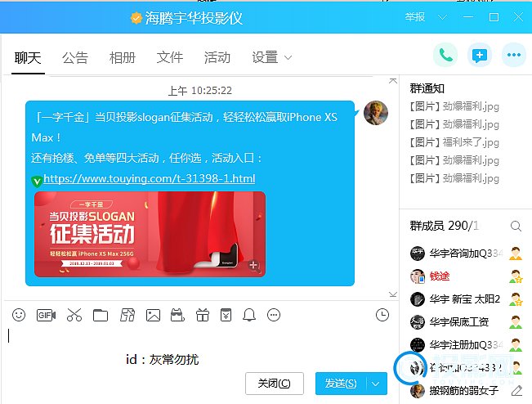
Task: Click the sender's avatar in chat
Action: pos(376,113)
